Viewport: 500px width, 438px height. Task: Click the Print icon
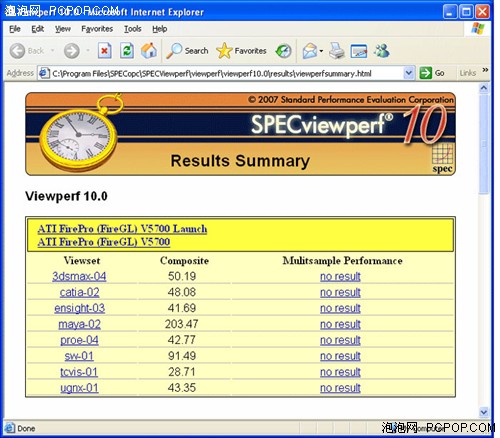pyautogui.click(x=337, y=51)
